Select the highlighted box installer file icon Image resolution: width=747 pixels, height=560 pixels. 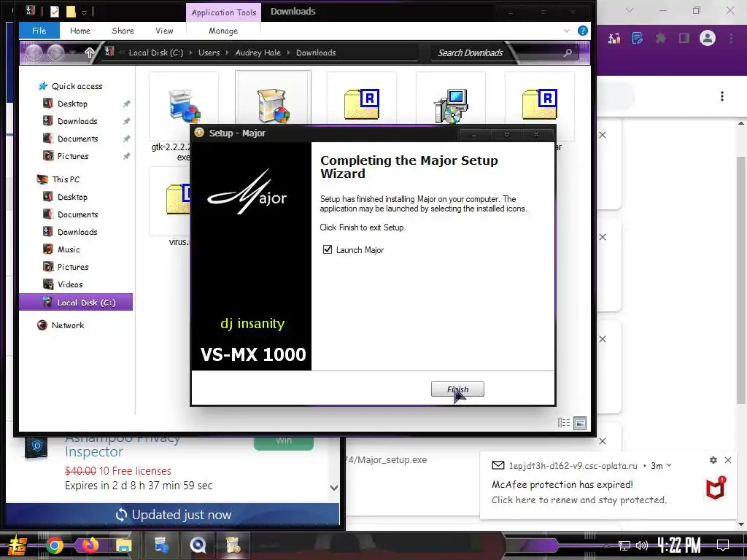[x=273, y=105]
